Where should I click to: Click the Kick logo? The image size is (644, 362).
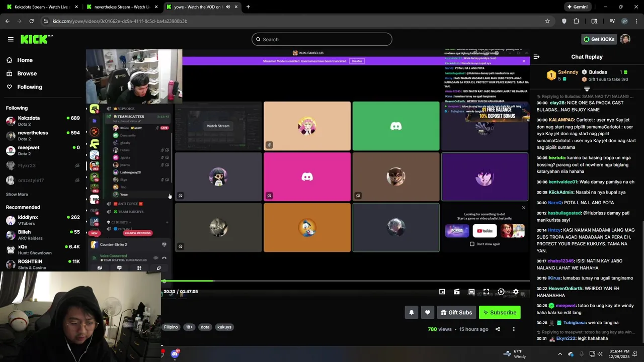pos(36,39)
